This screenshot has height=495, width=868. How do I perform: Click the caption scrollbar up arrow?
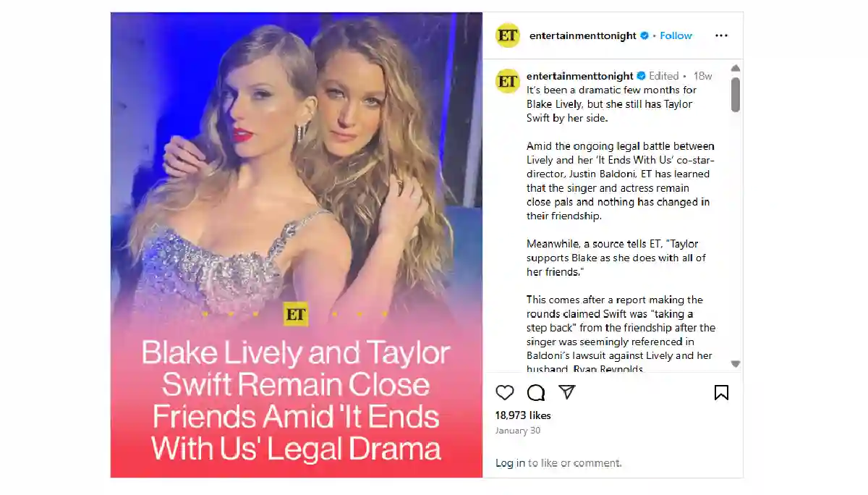tap(736, 68)
